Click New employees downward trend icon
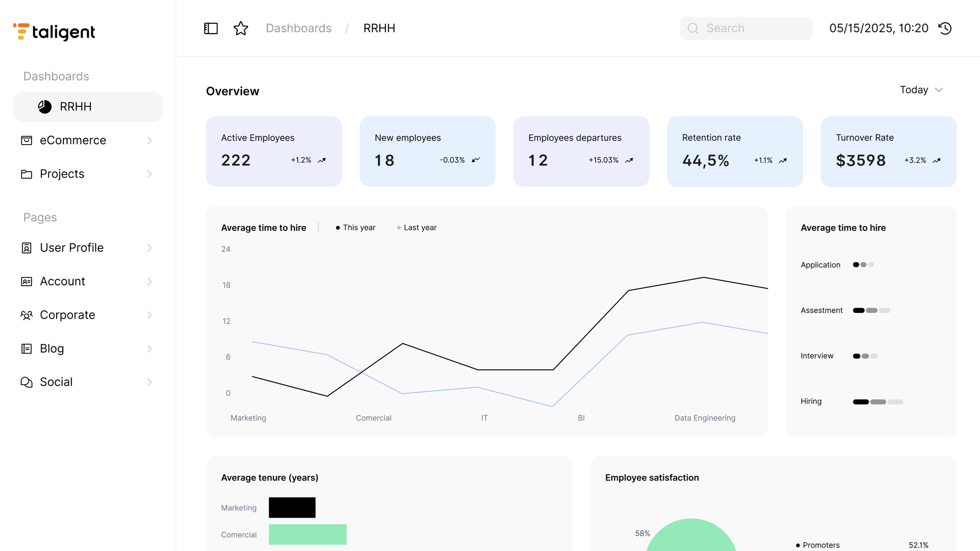 476,160
